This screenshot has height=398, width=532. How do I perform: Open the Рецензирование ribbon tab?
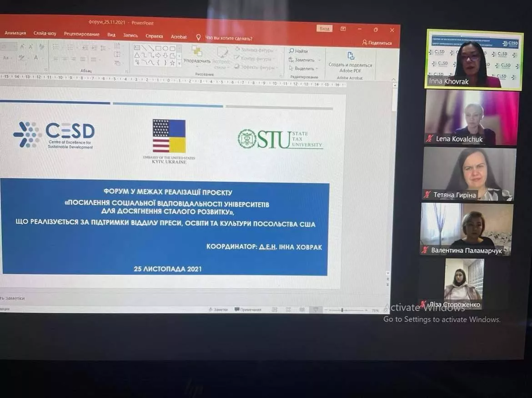tap(81, 35)
